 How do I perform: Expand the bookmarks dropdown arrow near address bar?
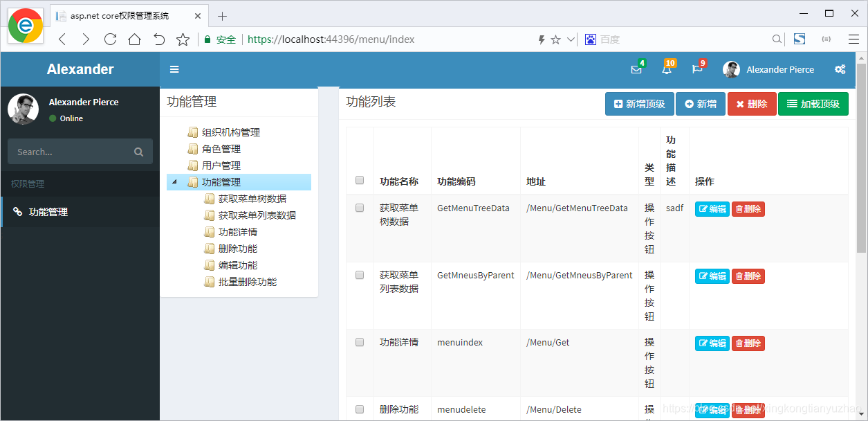coord(571,39)
